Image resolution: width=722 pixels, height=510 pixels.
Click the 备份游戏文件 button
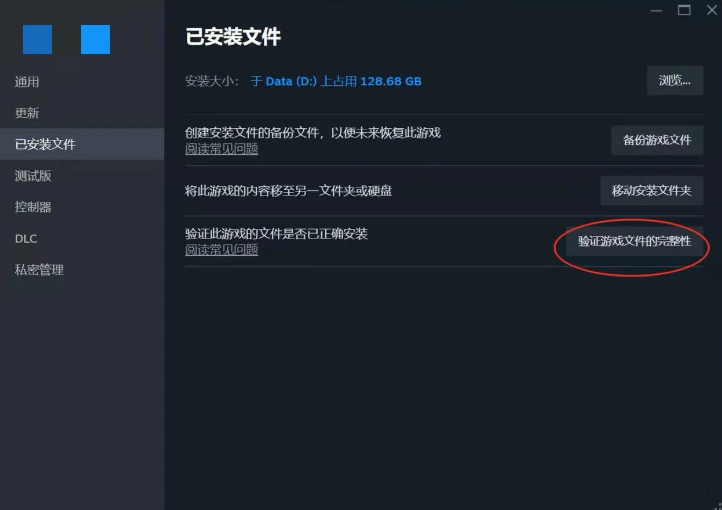pos(657,140)
